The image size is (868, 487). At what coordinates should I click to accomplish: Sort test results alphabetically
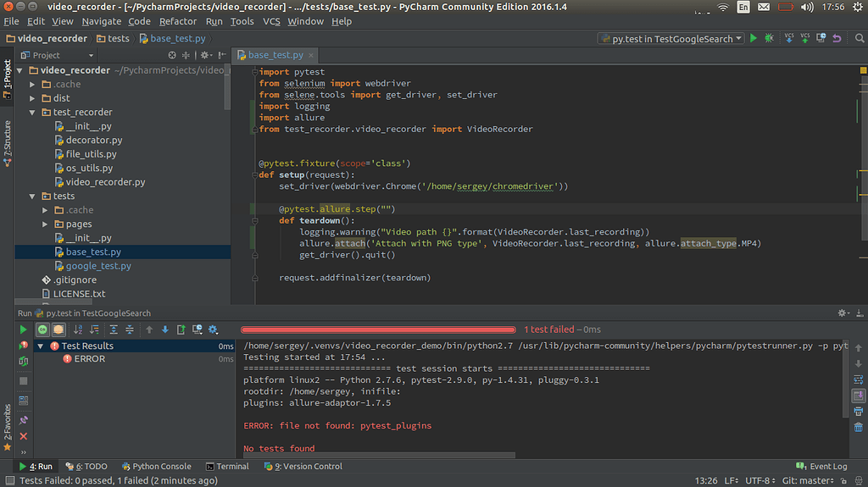click(x=78, y=329)
